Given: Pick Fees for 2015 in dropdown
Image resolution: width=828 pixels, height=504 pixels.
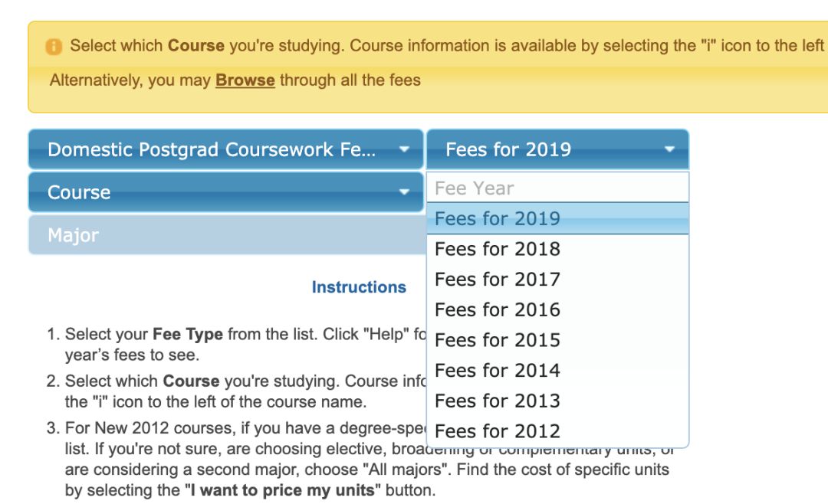Looking at the screenshot, I should (557, 340).
